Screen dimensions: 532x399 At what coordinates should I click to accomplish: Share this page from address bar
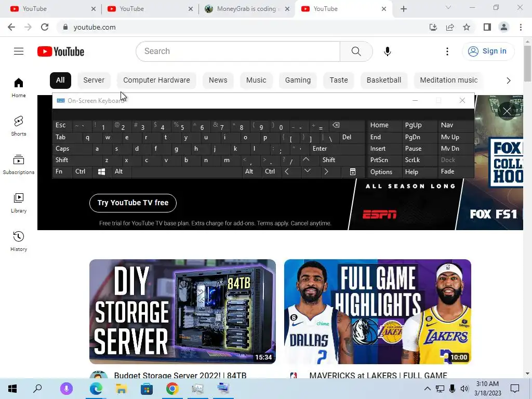click(x=450, y=27)
